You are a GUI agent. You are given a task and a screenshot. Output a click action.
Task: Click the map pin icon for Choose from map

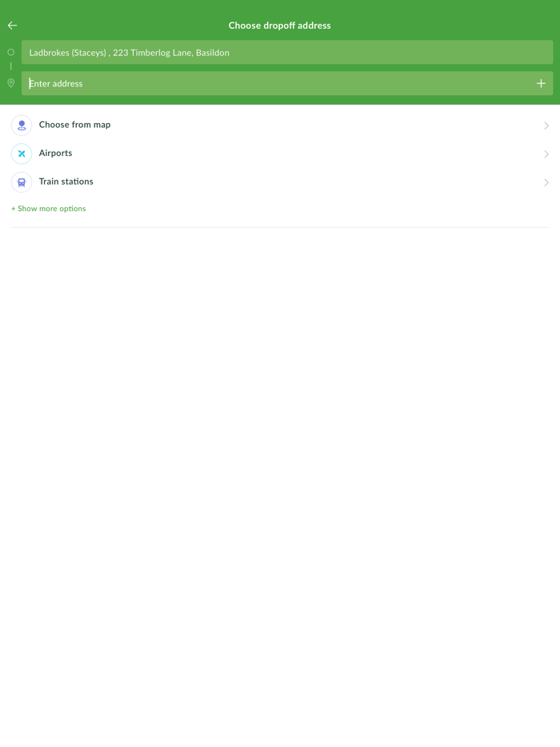(x=22, y=126)
